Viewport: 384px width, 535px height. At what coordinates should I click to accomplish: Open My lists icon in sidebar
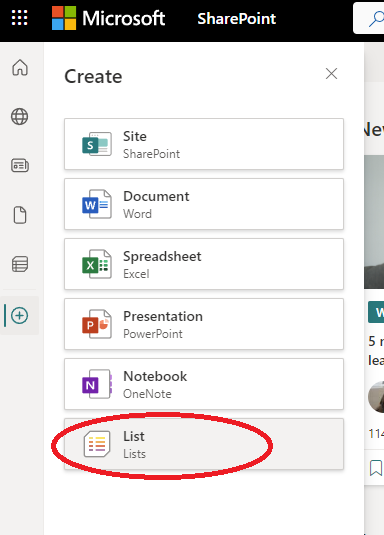click(20, 264)
